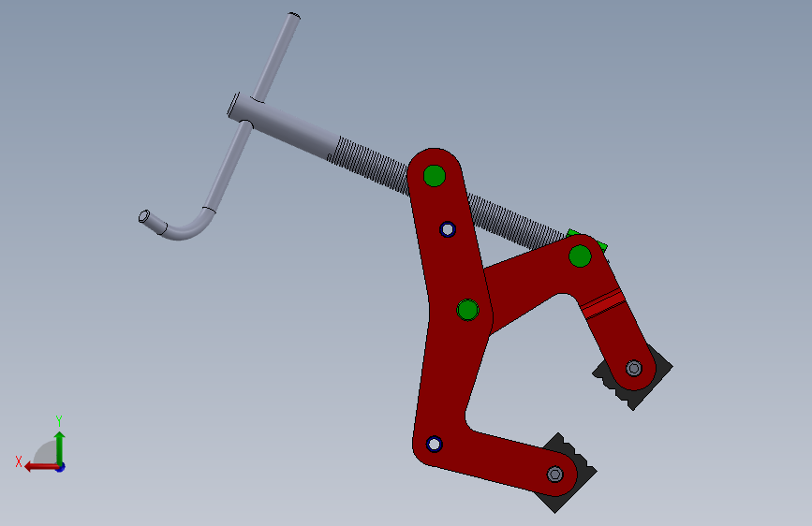Select the gray hex bolt on the lower jaw
This screenshot has width=812, height=526.
point(555,474)
